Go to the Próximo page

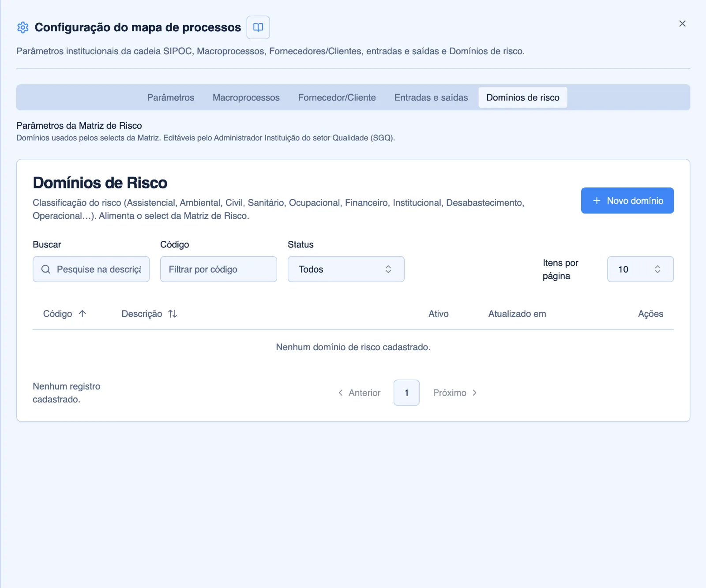(x=455, y=393)
